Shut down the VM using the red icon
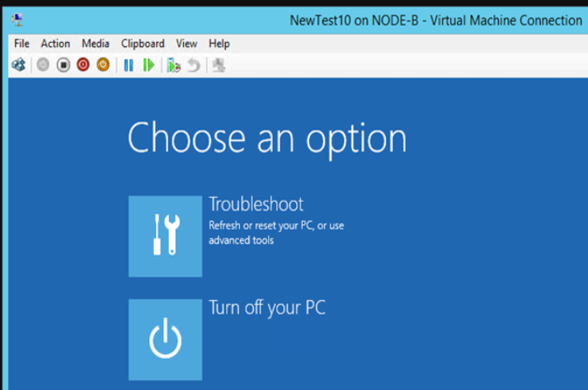Viewport: 588px width, 390px height. (x=83, y=65)
